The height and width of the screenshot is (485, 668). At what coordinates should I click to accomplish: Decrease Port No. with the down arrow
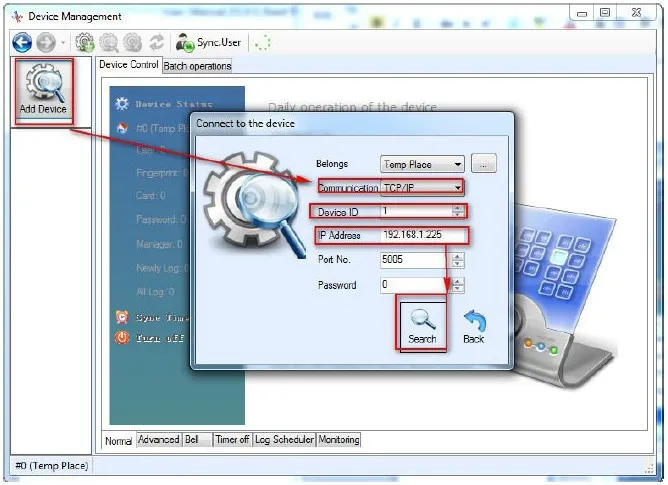458,264
